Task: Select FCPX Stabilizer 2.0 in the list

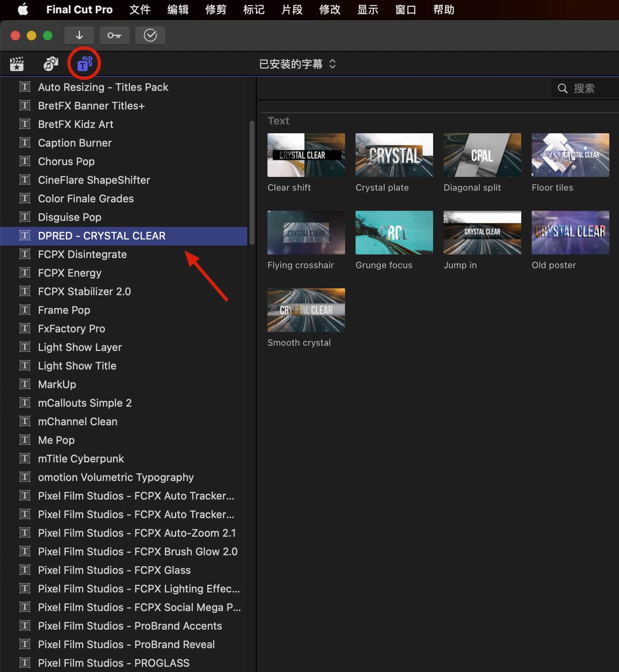Action: click(x=124, y=292)
